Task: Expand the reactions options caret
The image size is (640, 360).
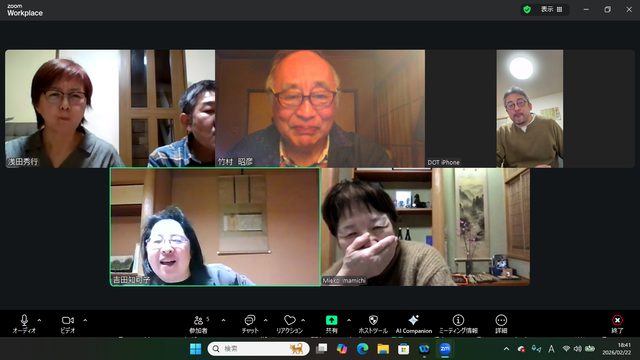Action: (303, 320)
